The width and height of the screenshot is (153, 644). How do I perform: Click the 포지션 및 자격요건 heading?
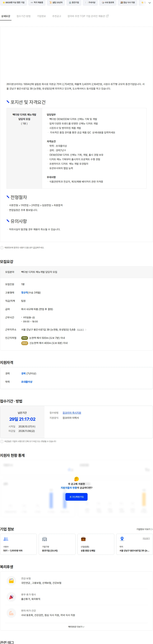pos(28,102)
